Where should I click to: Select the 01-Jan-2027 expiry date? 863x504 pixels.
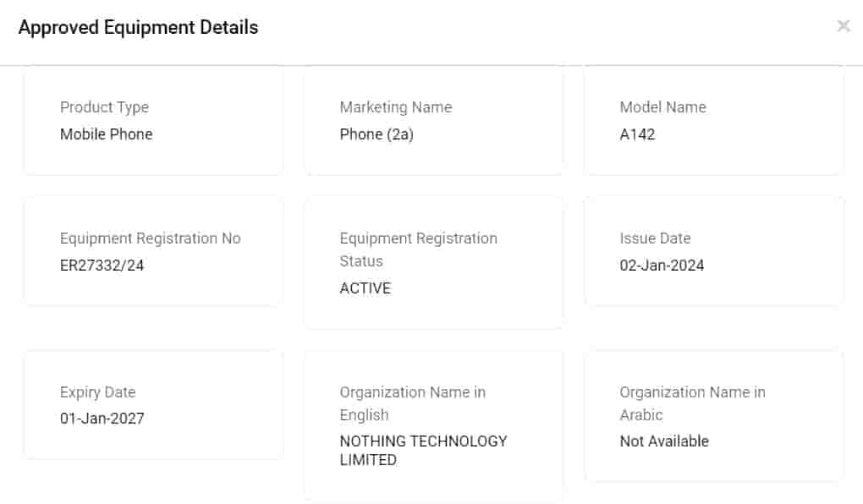102,419
